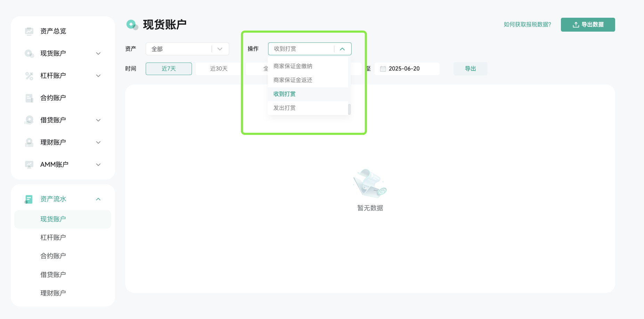
Task: Open 如何获取报税数据? link
Action: pyautogui.click(x=527, y=25)
